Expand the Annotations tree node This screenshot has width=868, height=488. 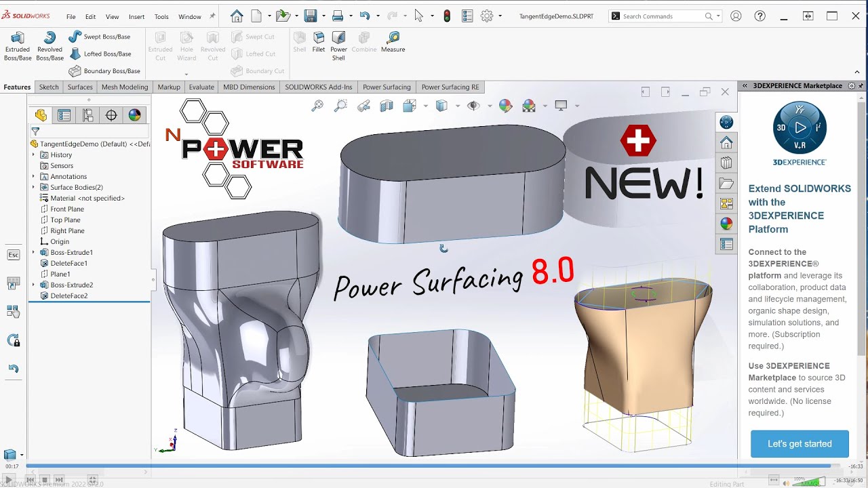tap(33, 176)
